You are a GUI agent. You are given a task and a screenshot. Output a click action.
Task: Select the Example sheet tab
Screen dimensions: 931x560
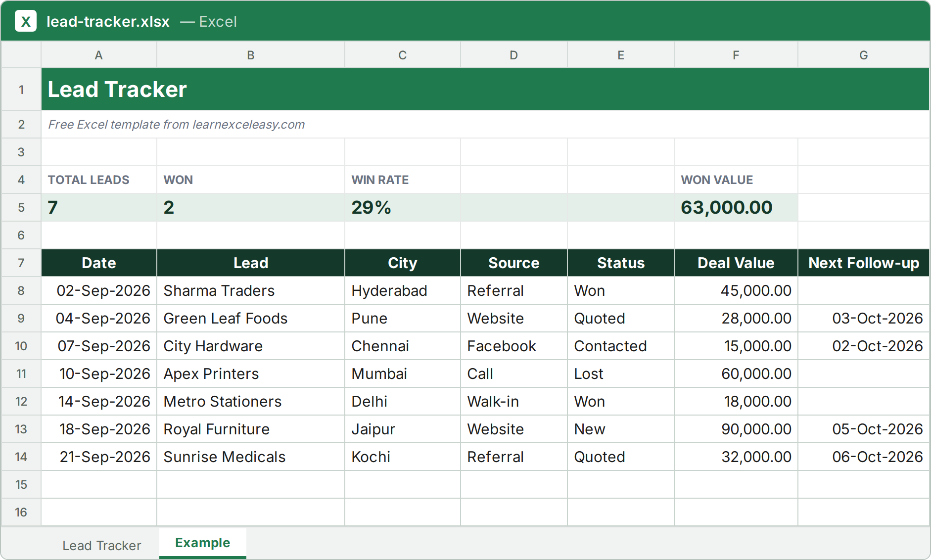[x=203, y=543]
